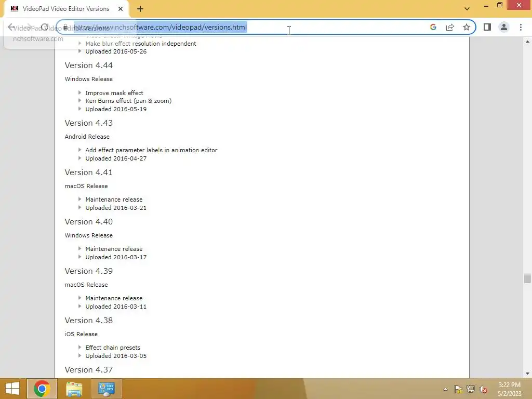Click scrollbar down arrow
Viewport: 532px width, 399px height.
point(527,374)
